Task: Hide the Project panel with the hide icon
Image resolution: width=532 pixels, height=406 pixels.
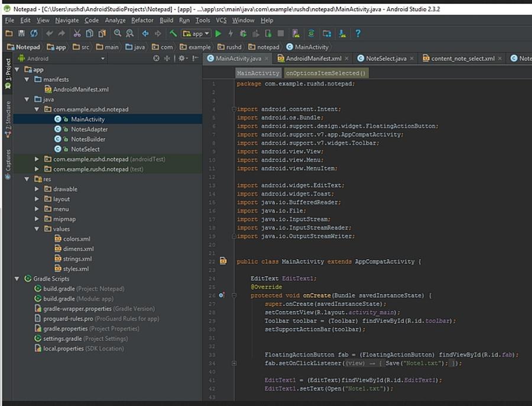Action: click(x=195, y=59)
